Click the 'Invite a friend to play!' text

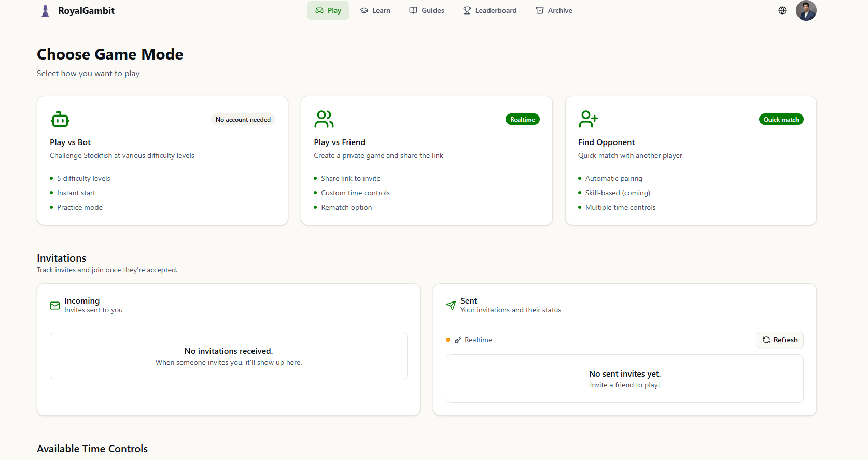[x=625, y=385]
